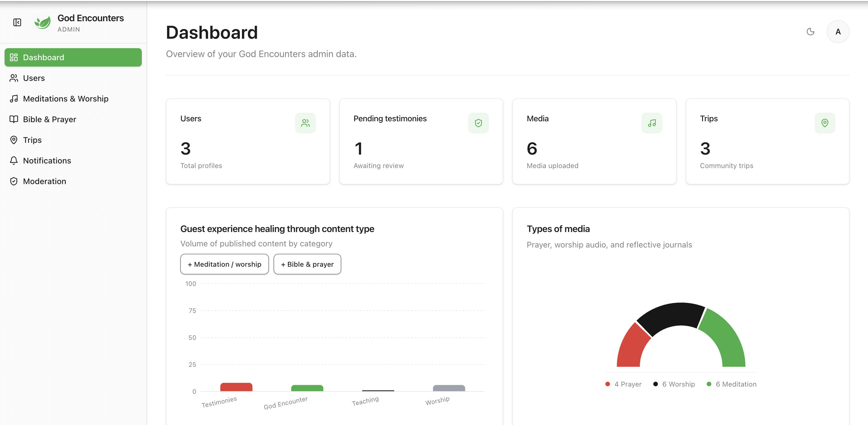Click the + Bible & prayer button

coord(307,264)
